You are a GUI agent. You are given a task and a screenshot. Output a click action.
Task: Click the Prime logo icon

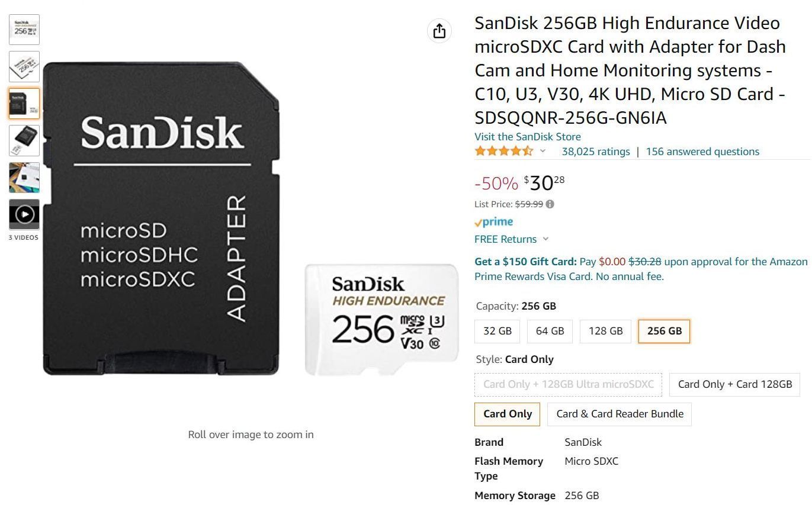(493, 222)
